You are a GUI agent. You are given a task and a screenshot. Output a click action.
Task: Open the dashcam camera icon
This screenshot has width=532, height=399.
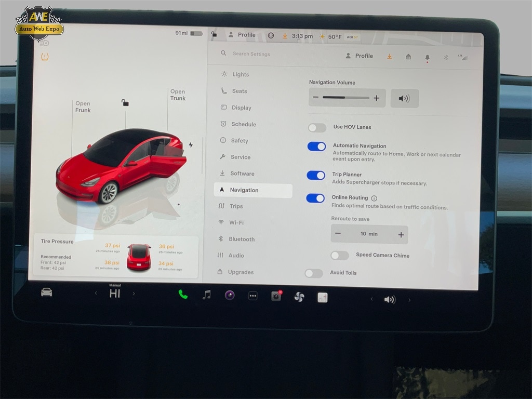point(276,296)
